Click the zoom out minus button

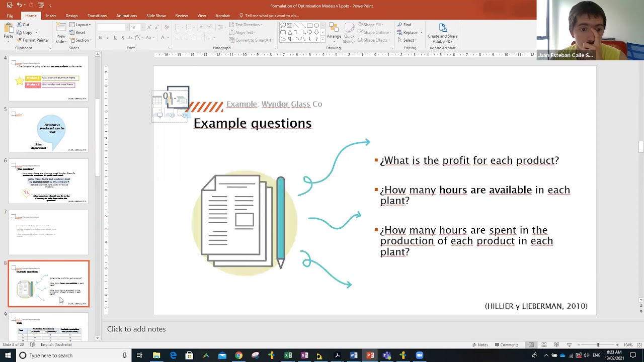579,345
